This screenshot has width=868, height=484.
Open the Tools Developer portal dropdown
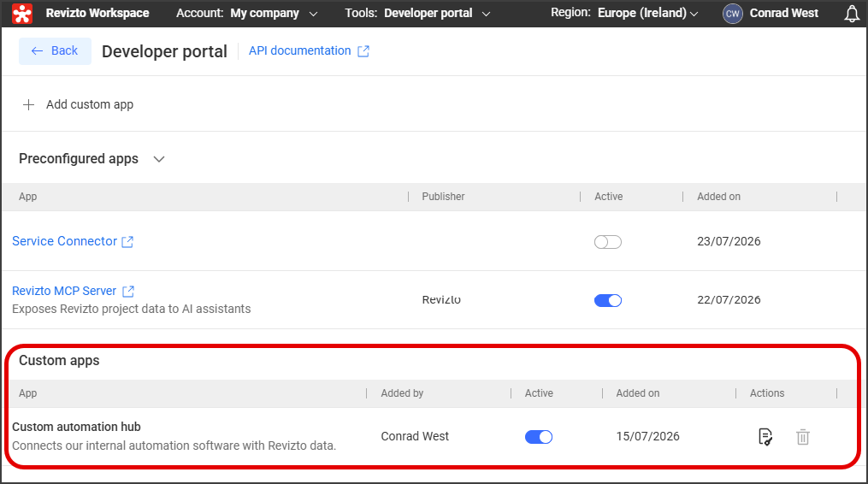tap(417, 14)
